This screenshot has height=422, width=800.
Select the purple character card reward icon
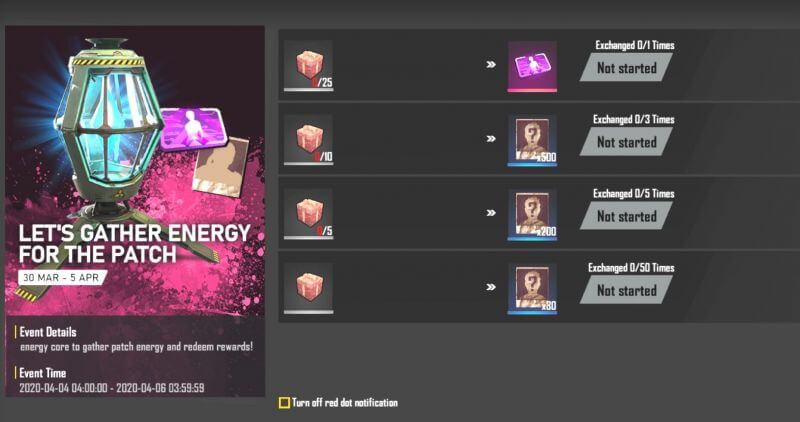[532, 66]
